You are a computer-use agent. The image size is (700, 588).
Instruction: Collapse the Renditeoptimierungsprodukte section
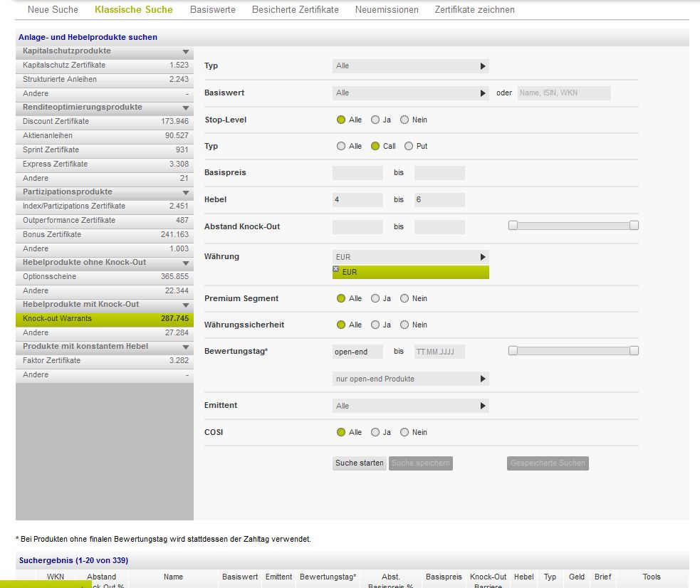pos(186,108)
